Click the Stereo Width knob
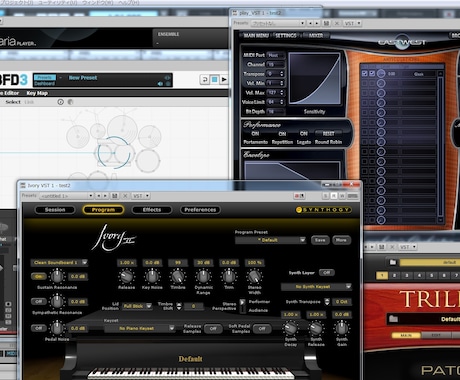The width and height of the screenshot is (460, 380). pos(254,276)
